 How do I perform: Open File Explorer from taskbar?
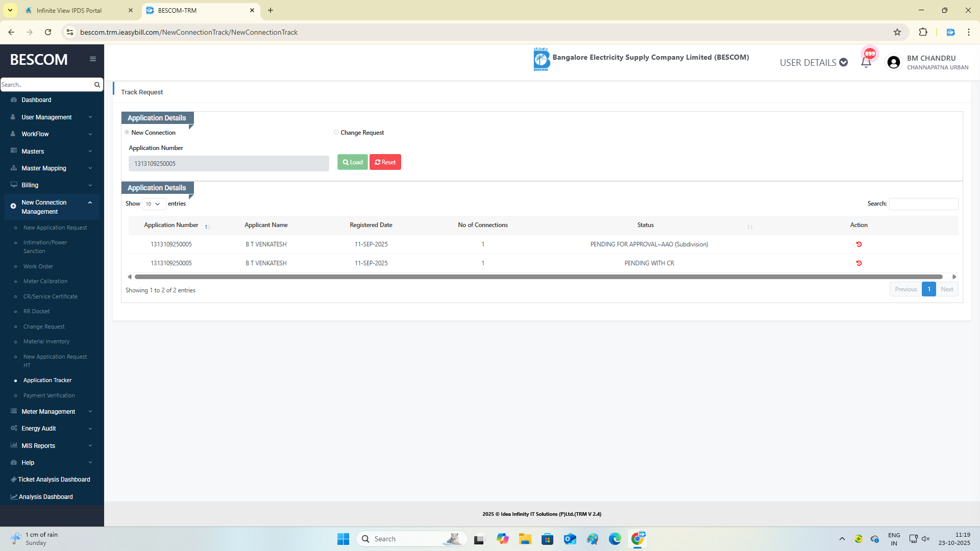coord(525,539)
